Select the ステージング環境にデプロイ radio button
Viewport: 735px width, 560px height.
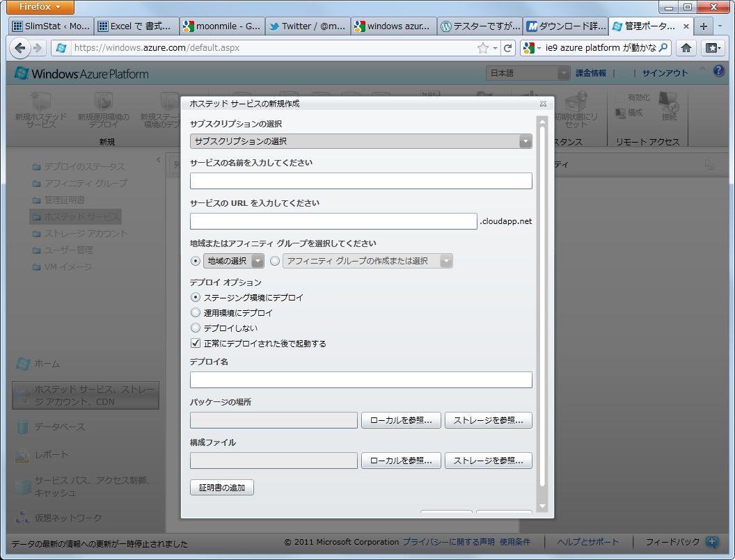click(196, 297)
